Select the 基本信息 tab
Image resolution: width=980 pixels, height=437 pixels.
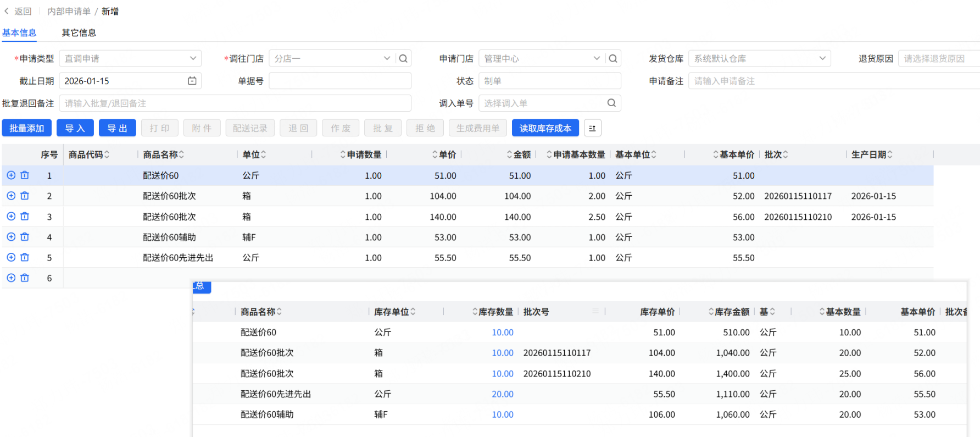[19, 33]
